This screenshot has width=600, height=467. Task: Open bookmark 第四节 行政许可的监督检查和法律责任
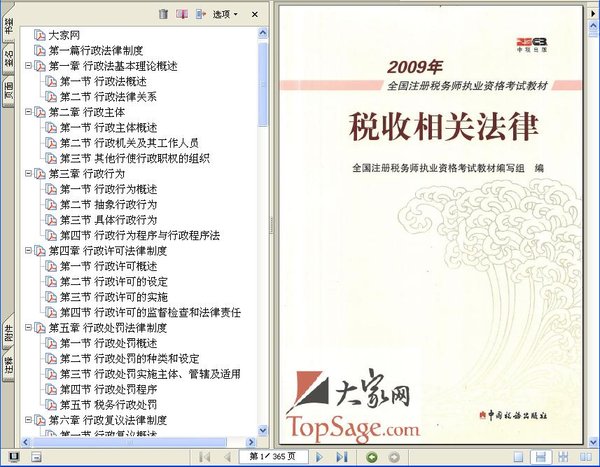pyautogui.click(x=150, y=312)
